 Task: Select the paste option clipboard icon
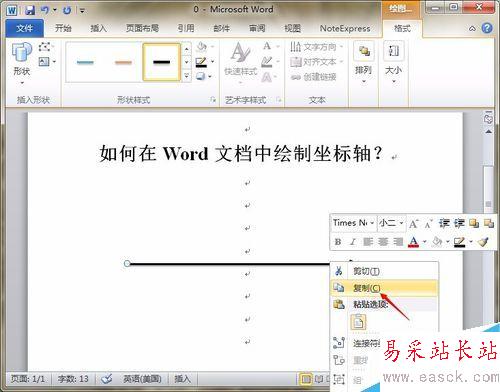point(358,322)
